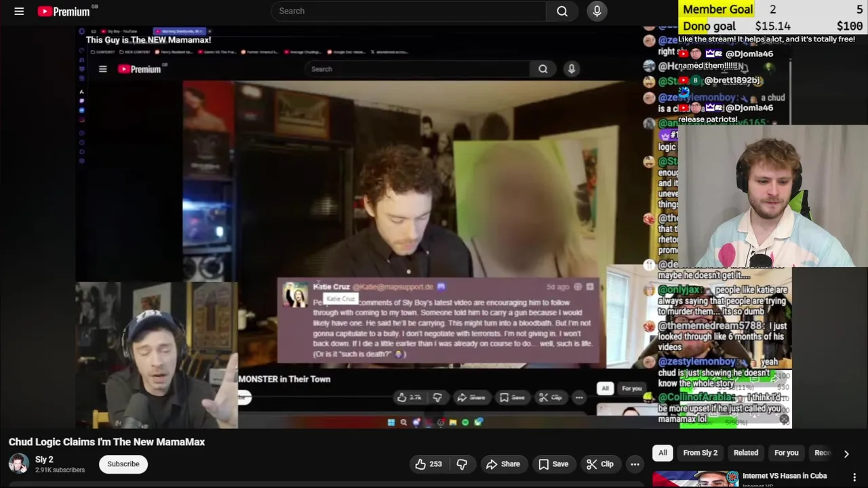Image resolution: width=868 pixels, height=488 pixels.
Task: Click the inner video's dislike button
Action: 437,398
